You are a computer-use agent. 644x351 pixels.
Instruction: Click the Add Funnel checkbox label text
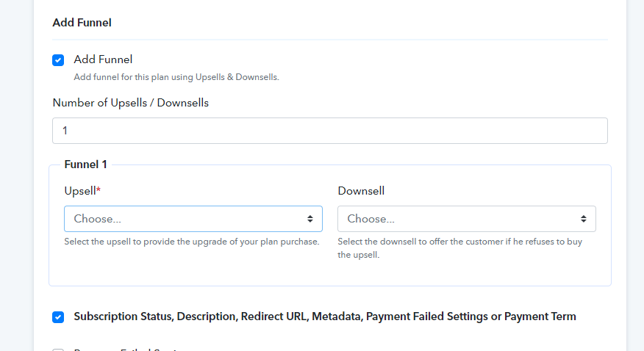(x=103, y=59)
